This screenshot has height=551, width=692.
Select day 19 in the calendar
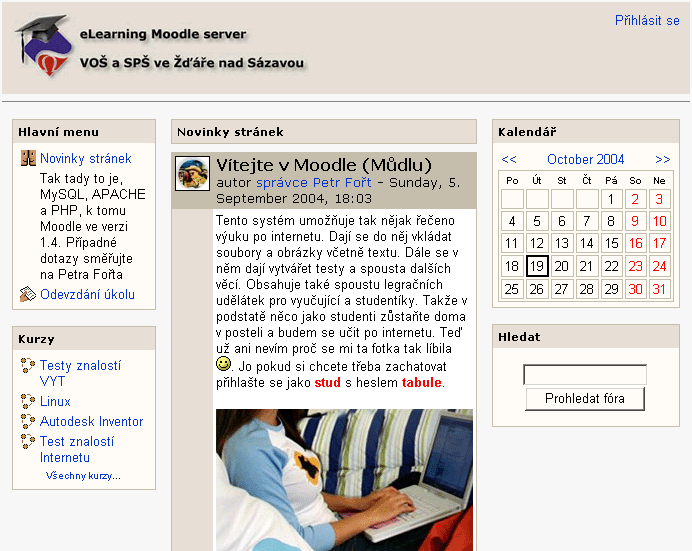(537, 266)
